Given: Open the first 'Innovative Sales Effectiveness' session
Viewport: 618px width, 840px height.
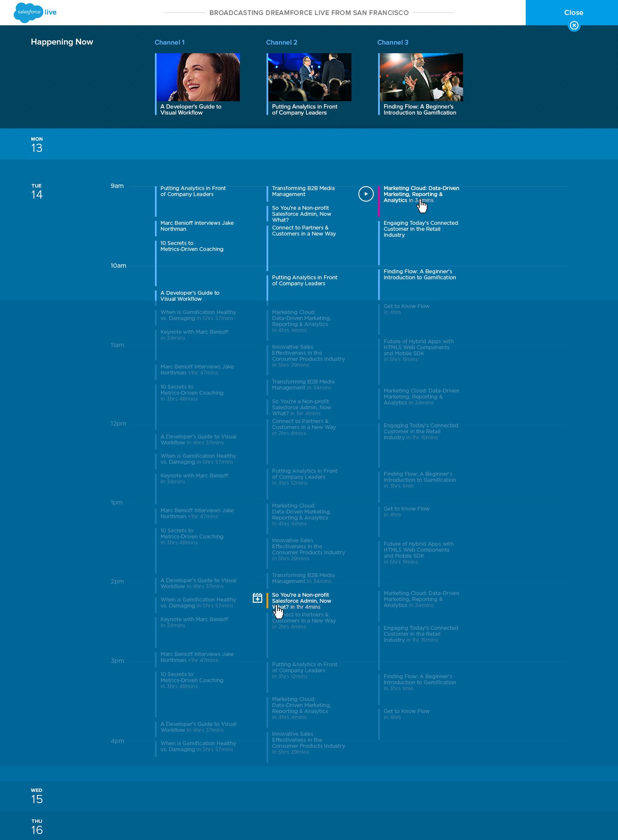Looking at the screenshot, I should 309,356.
